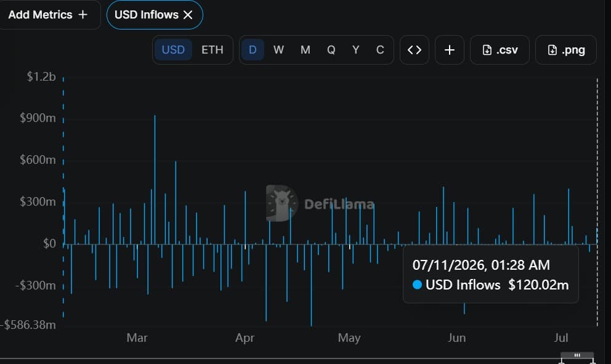Click the Jul x-axis label
The height and width of the screenshot is (364, 611).
click(x=561, y=338)
